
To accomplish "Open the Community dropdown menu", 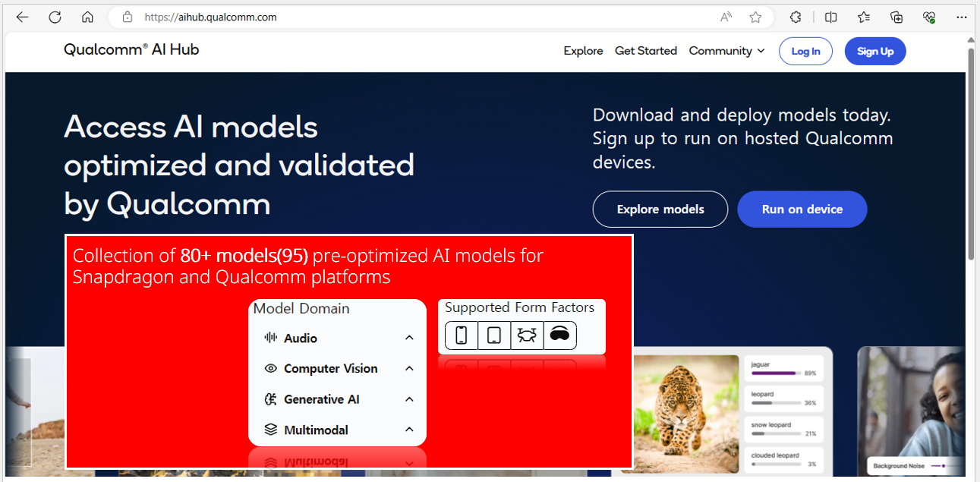I will click(x=726, y=51).
